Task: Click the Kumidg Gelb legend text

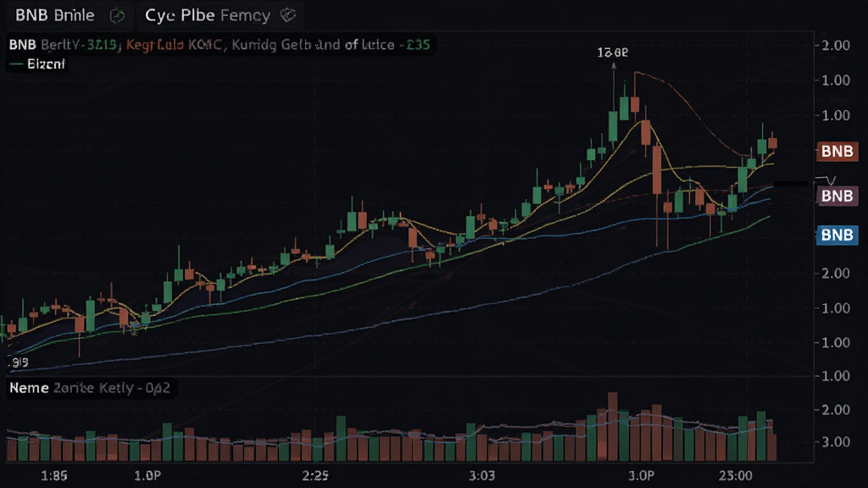Action: coord(272,45)
